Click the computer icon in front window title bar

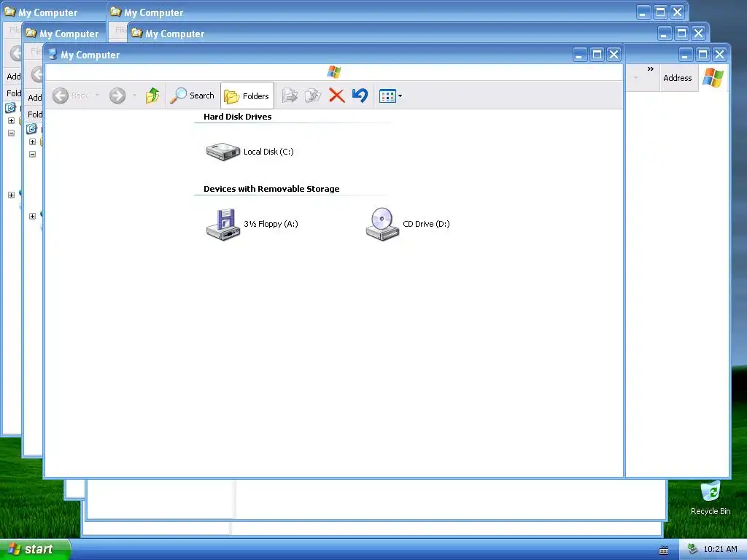(53, 54)
